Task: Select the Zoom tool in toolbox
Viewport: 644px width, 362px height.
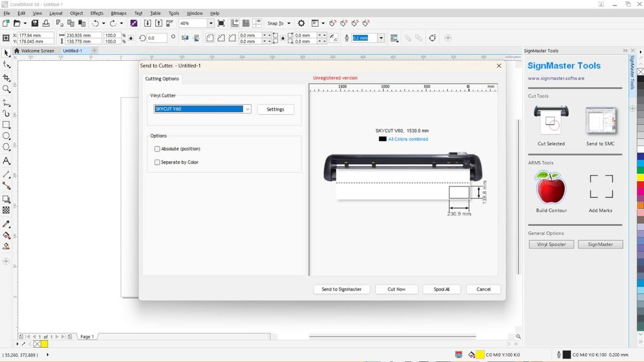Action: pyautogui.click(x=6, y=89)
